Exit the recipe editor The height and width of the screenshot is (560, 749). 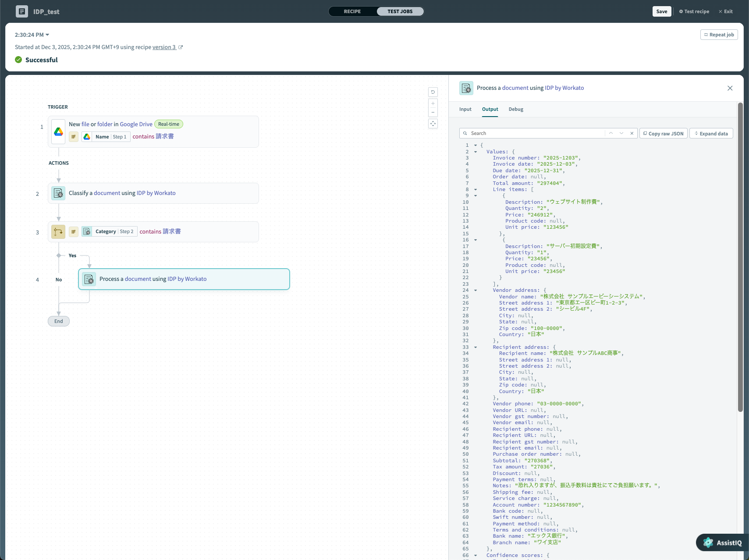coord(726,11)
